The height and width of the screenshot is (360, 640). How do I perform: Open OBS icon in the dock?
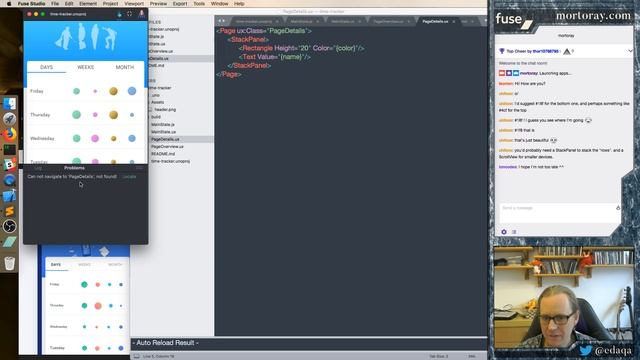pos(9,226)
